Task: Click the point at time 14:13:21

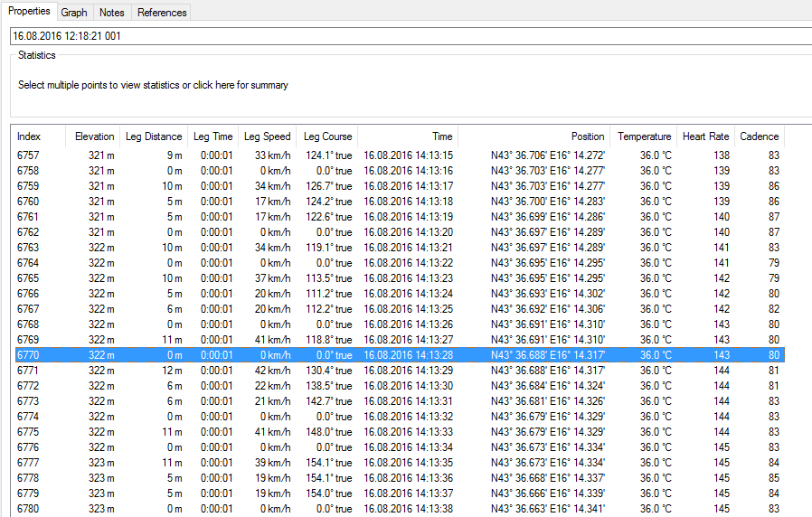Action: click(x=408, y=248)
